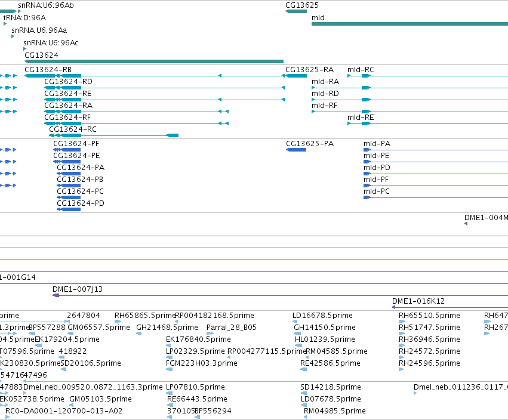Click the snRNA:U6:96Aa label
Viewport: 508px width, 420px height.
pyautogui.click(x=39, y=30)
